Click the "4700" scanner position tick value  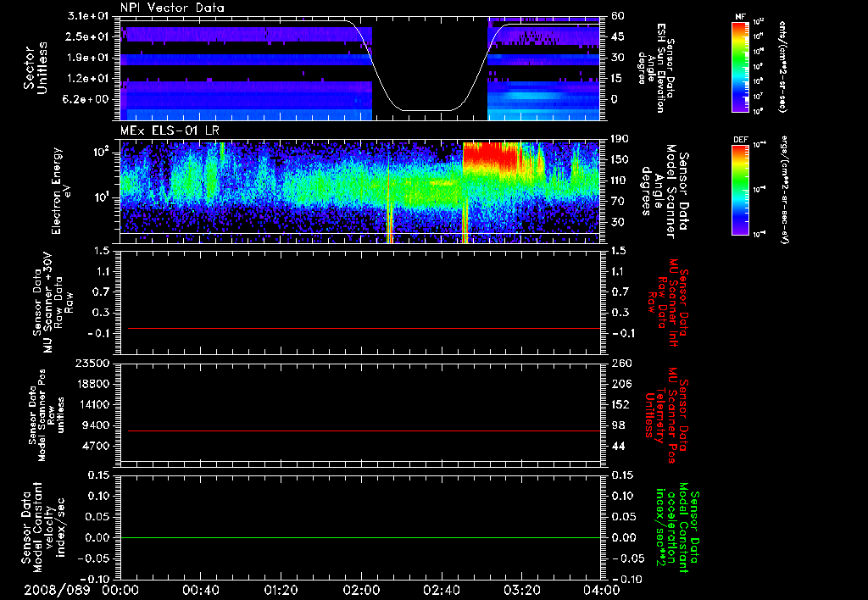pyautogui.click(x=95, y=446)
